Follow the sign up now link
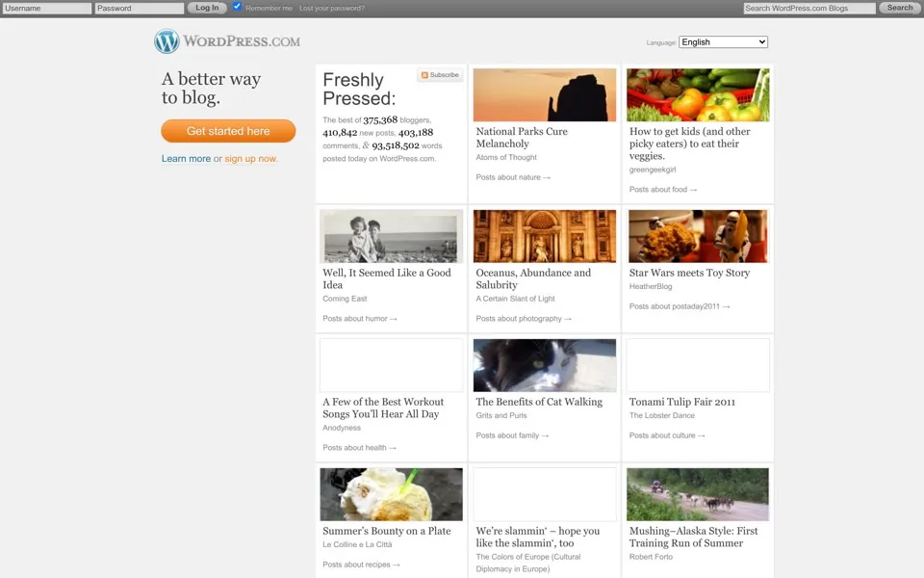 250,159
